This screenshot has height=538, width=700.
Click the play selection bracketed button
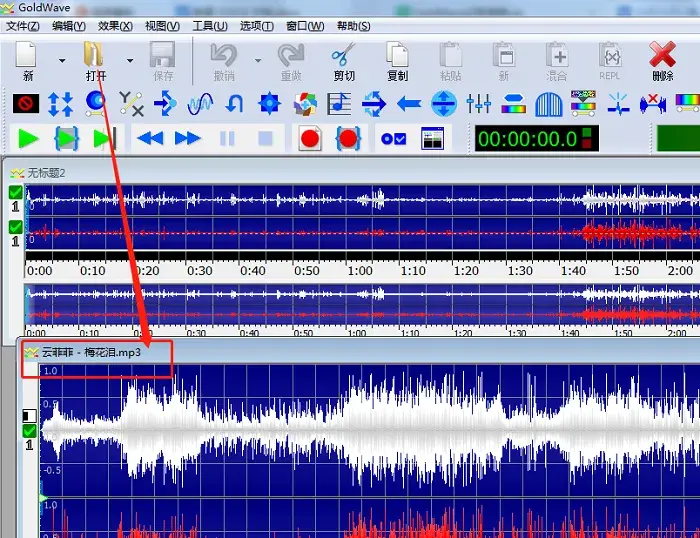[x=67, y=139]
